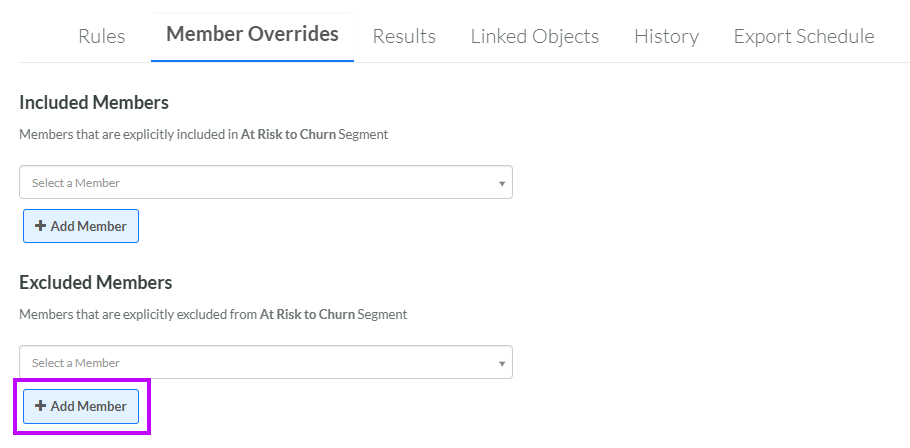The image size is (910, 448).
Task: View the History tab
Action: (666, 36)
